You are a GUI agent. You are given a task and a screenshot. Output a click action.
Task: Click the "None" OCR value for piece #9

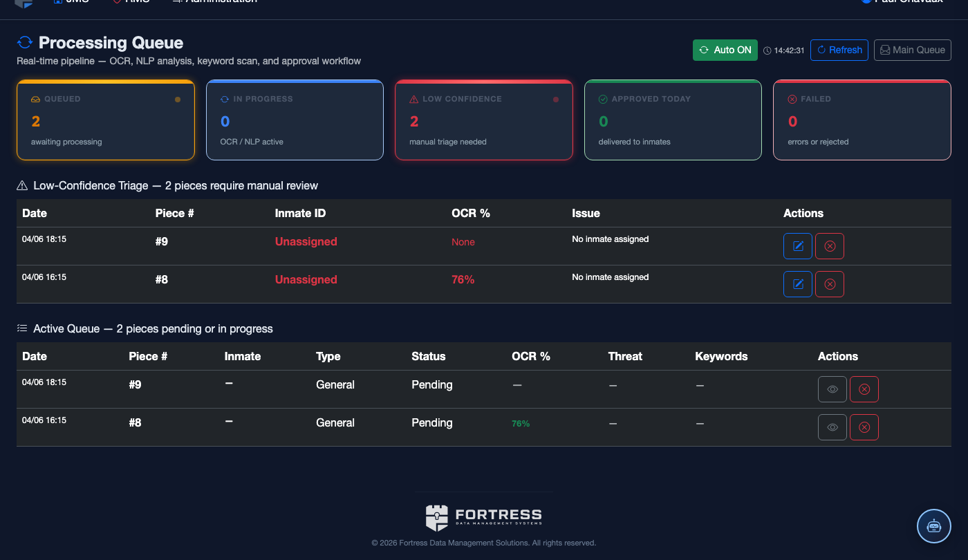[463, 242]
